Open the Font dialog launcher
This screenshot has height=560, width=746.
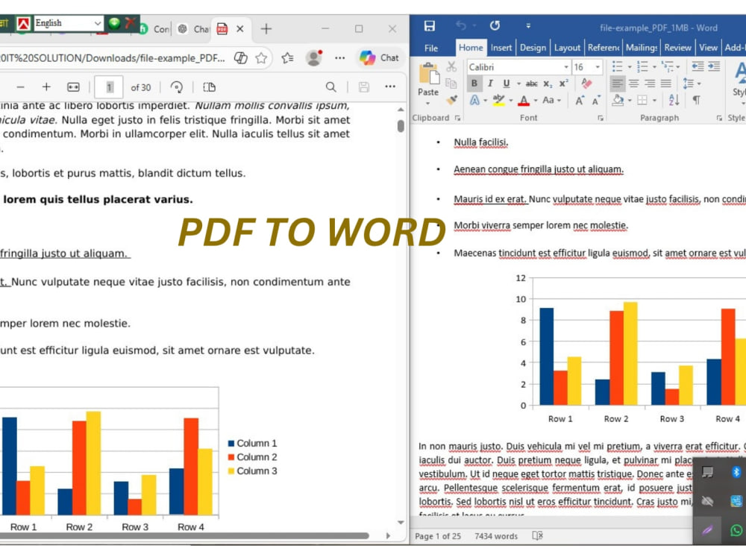point(601,118)
